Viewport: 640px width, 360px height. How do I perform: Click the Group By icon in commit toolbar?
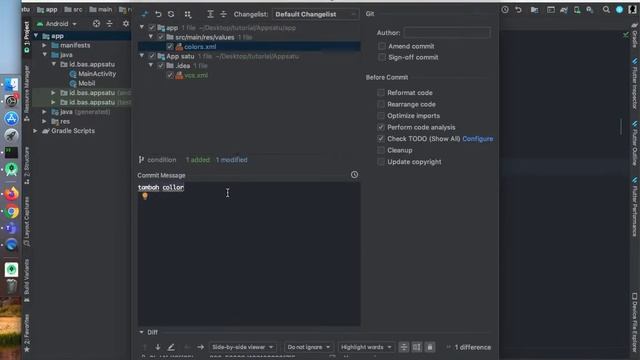pos(187,14)
